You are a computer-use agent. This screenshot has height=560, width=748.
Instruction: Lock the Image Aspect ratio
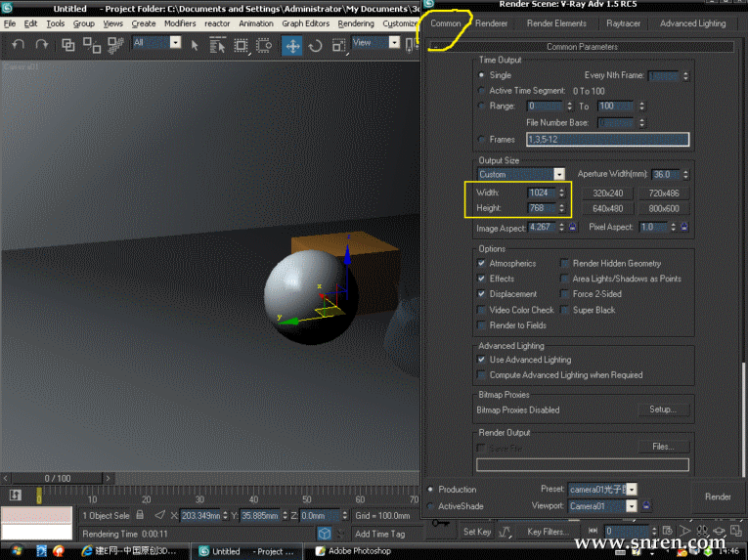click(574, 228)
